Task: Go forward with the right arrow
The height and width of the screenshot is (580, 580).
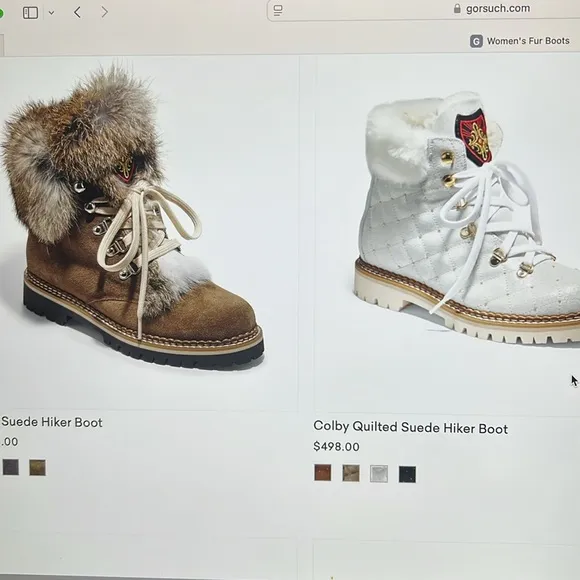Action: (x=105, y=12)
